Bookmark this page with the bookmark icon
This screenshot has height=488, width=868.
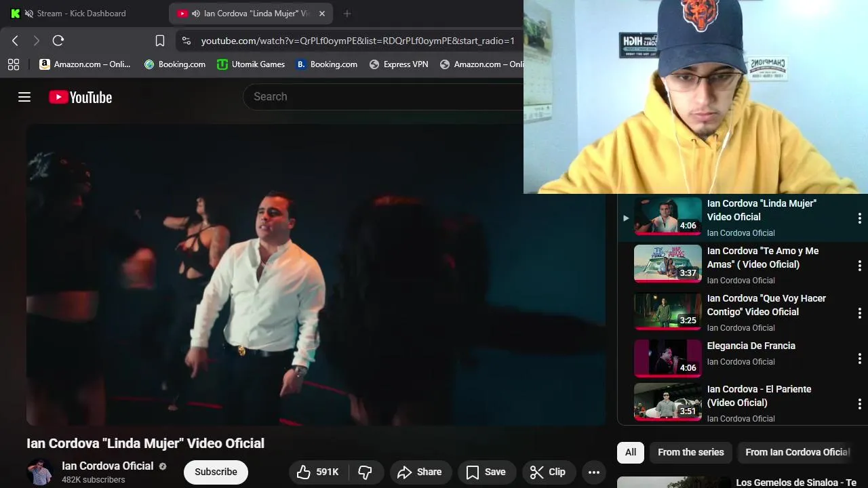click(160, 41)
